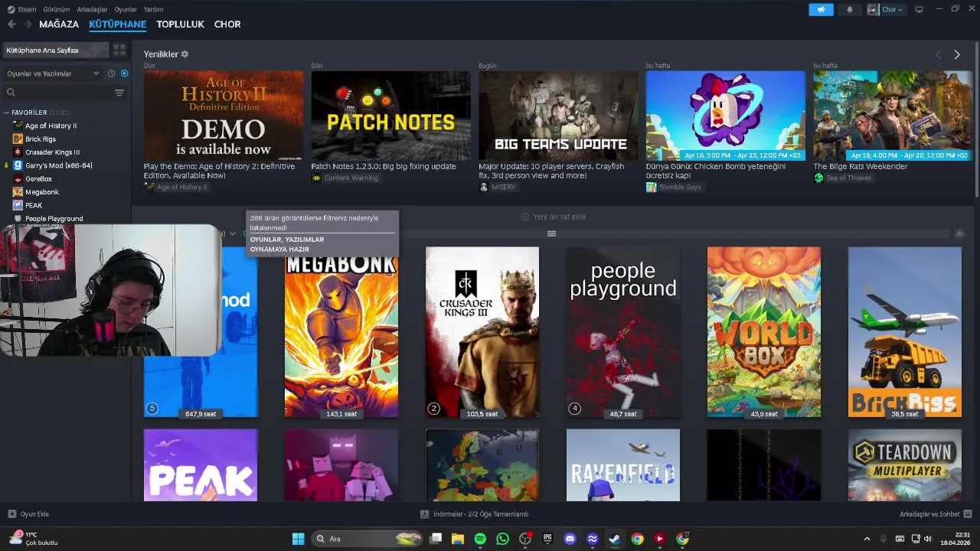This screenshot has height=551, width=980.
Task: Open the Yenilikler settings gear
Action: tap(185, 54)
